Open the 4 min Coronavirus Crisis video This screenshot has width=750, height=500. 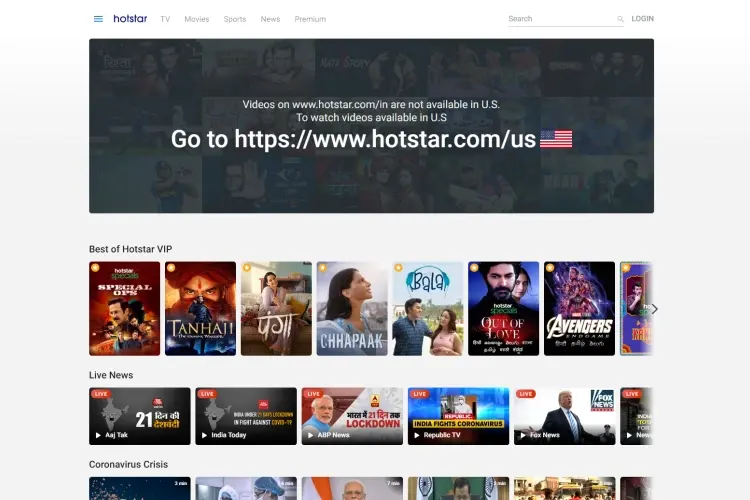[x=246, y=489]
